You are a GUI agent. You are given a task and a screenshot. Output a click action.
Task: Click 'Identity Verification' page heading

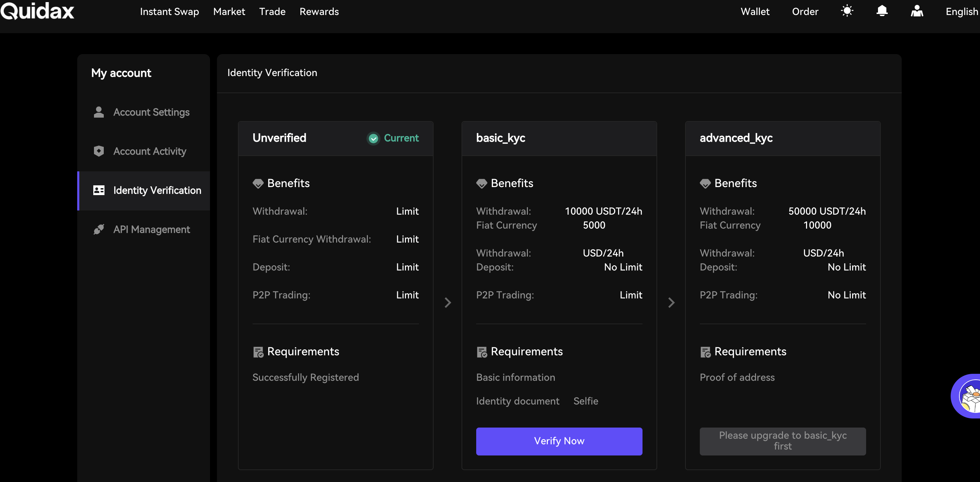[272, 73]
